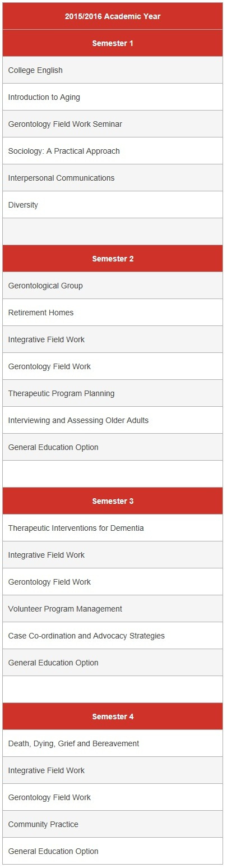Screen dimensions: 227x868
Task: Select the Diversity course row
Action: (x=113, y=205)
